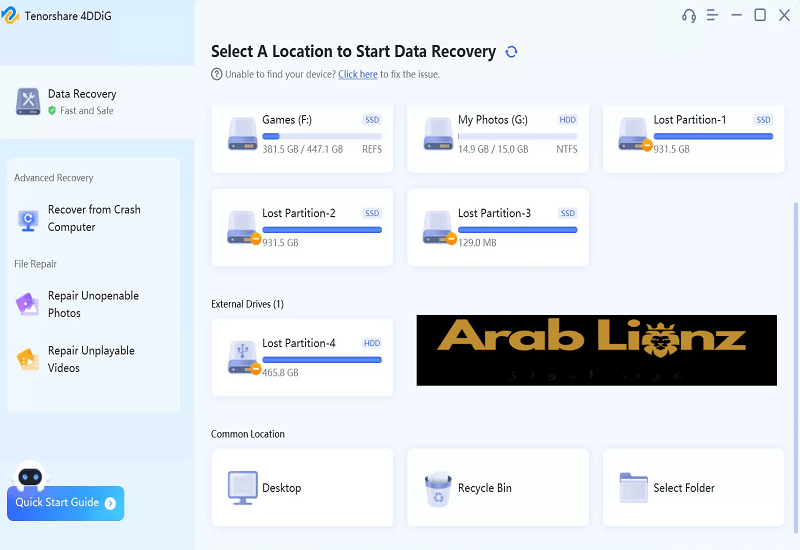
Task: Click the Repair Unplayable Videos icon
Action: (x=28, y=359)
